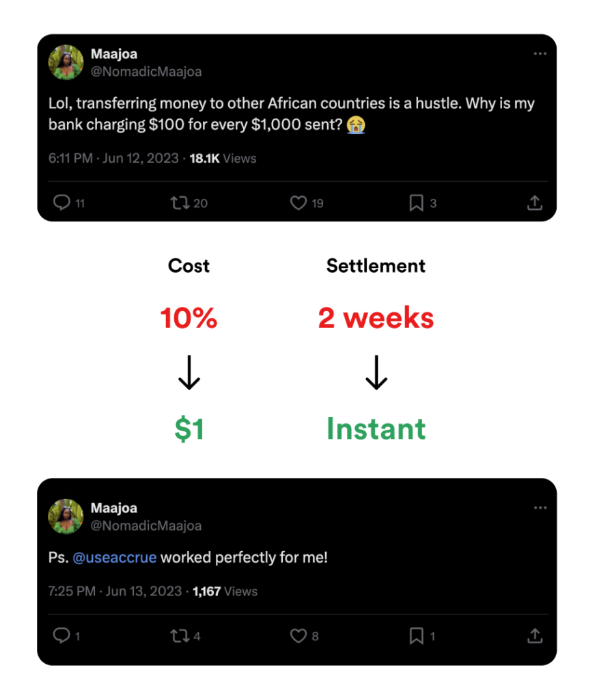Bookmark the 'worked perfectly for me' tweet
595x700 pixels.
click(x=416, y=636)
